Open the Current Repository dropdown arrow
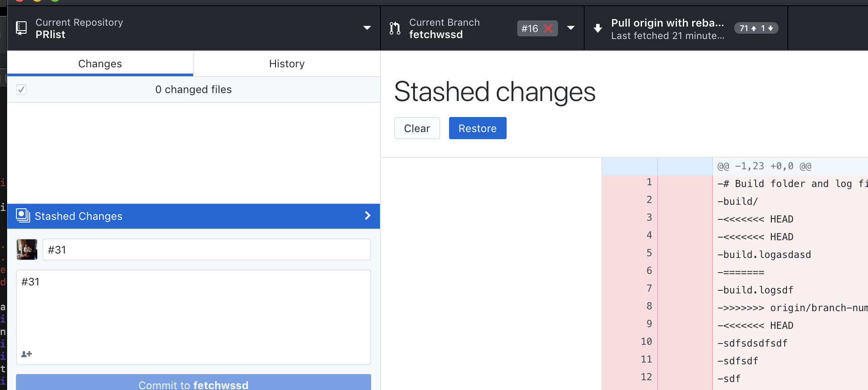The height and width of the screenshot is (390, 868). (367, 28)
